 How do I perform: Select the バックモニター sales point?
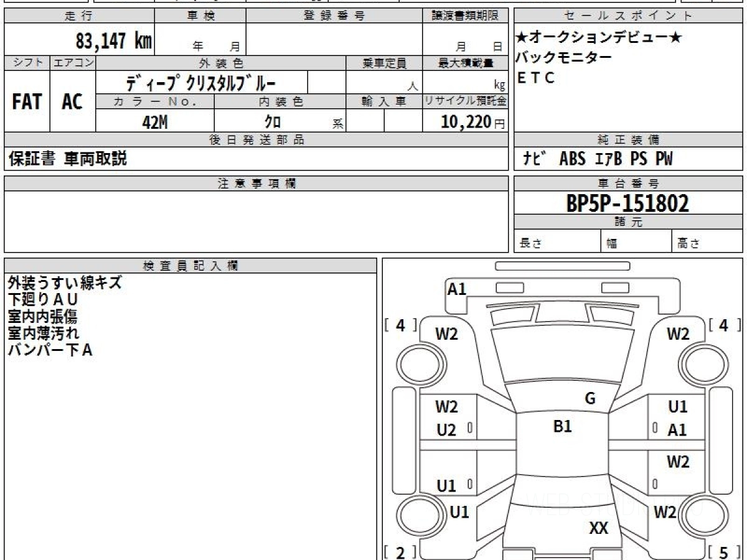click(564, 58)
